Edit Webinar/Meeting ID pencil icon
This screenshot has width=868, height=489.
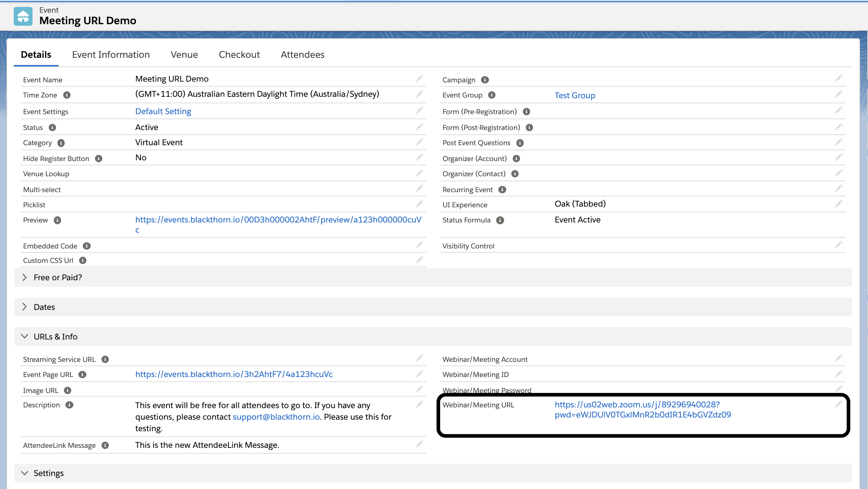[x=838, y=373]
